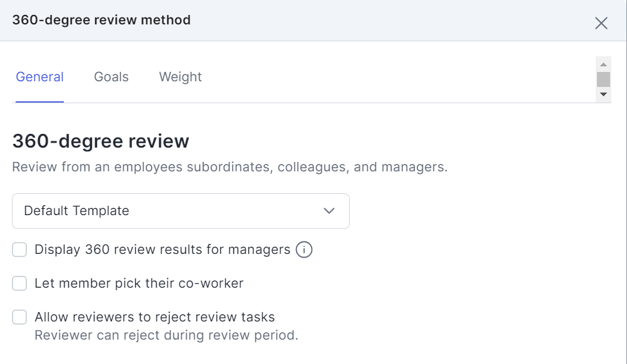The height and width of the screenshot is (364, 627).
Task: Click the scrollbar up arrow
Action: point(603,64)
